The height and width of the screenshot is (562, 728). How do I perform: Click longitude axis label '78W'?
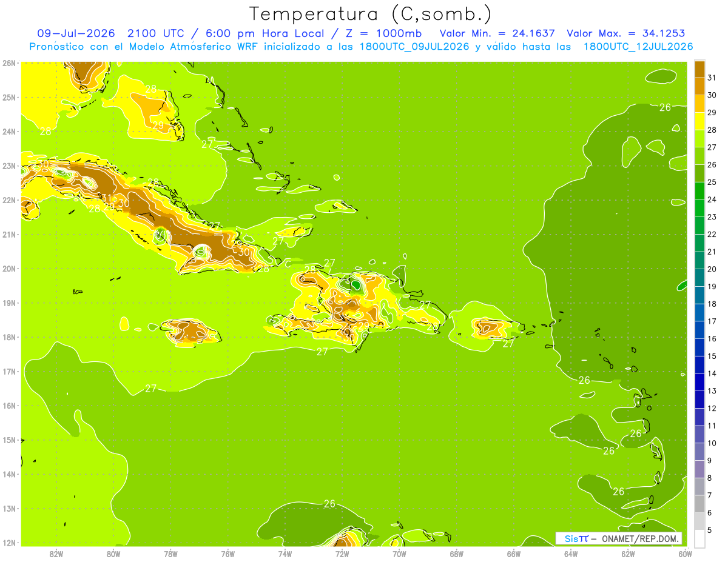pyautogui.click(x=170, y=554)
